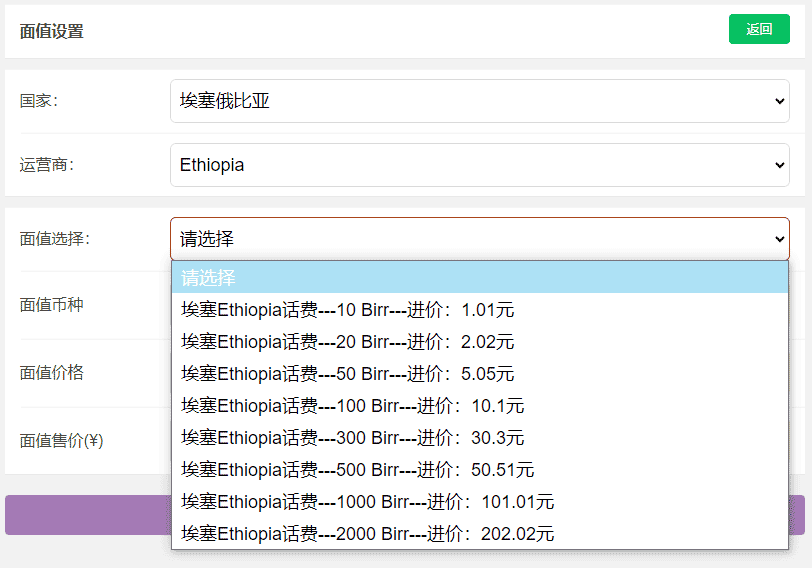
Task: Click the 面值设置 page title
Action: point(52,31)
